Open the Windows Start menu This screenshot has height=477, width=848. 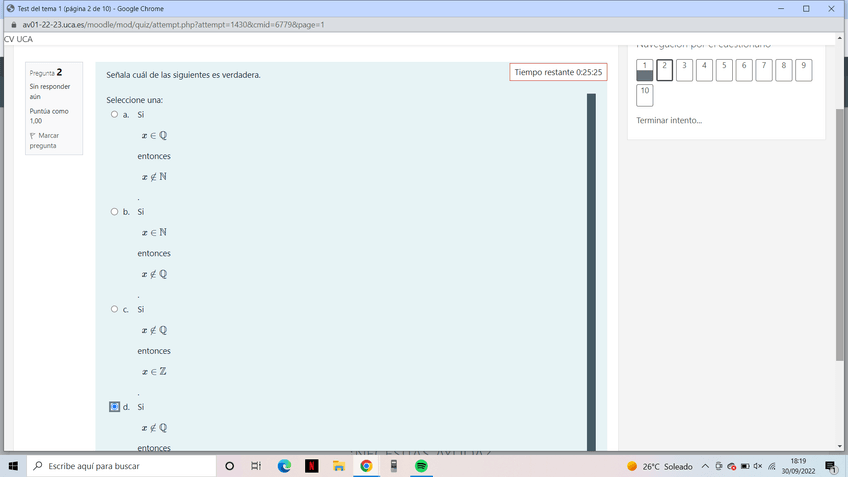pos(13,466)
